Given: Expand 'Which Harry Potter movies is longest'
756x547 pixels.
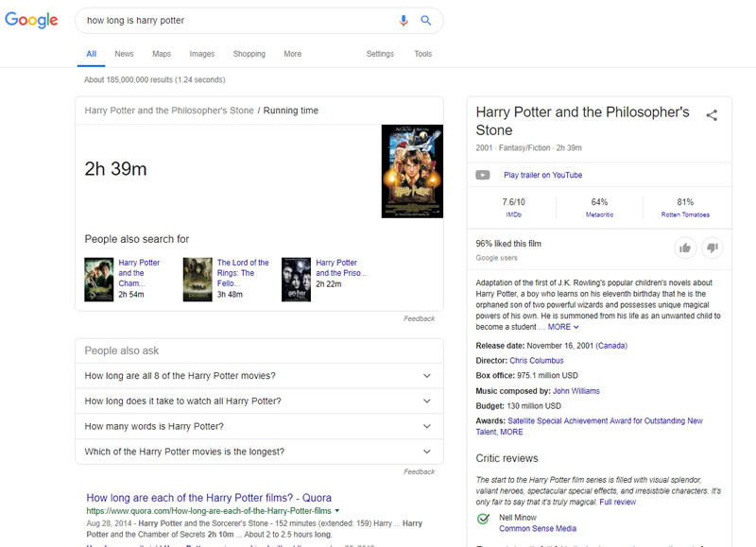Looking at the screenshot, I should (259, 452).
